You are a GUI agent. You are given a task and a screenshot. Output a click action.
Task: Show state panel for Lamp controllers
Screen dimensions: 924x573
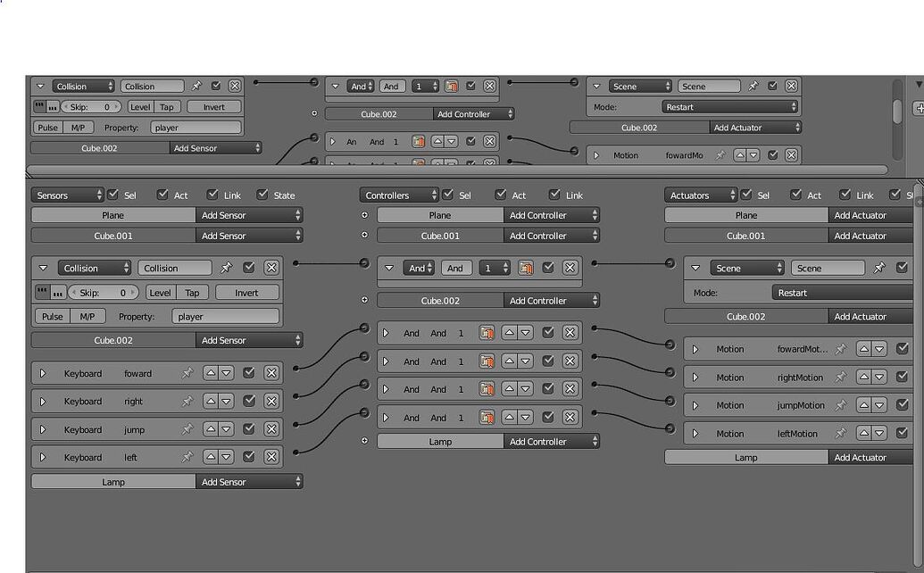point(364,441)
